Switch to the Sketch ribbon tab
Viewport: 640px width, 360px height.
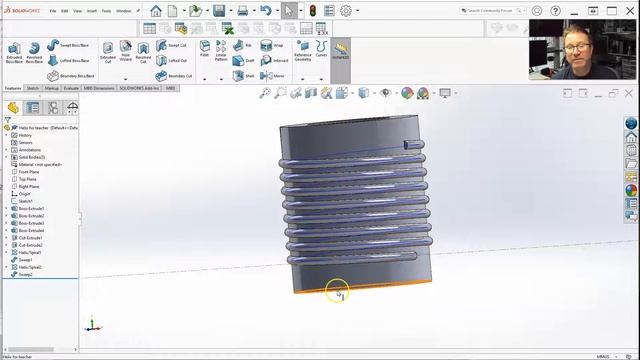[33, 88]
